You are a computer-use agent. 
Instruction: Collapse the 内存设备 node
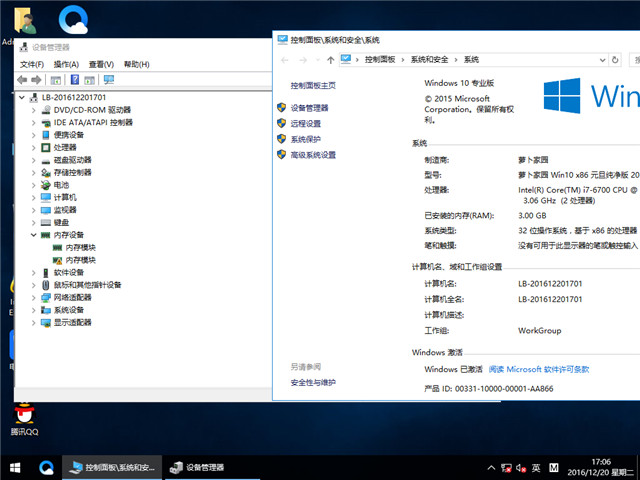(33, 235)
